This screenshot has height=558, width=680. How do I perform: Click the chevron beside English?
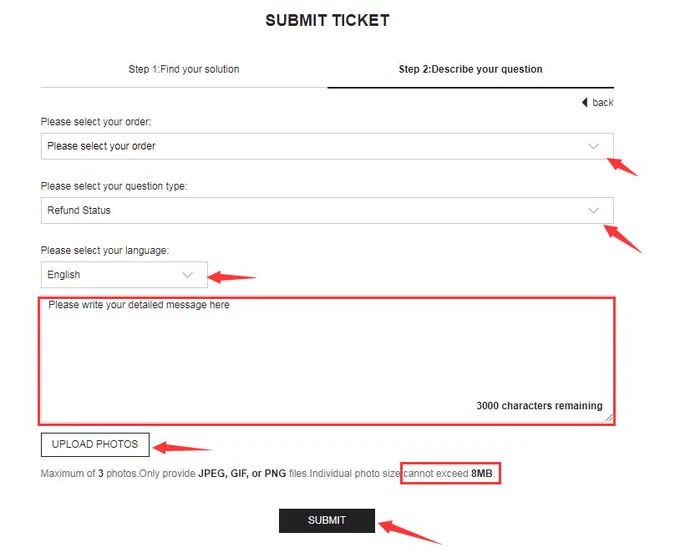187,275
